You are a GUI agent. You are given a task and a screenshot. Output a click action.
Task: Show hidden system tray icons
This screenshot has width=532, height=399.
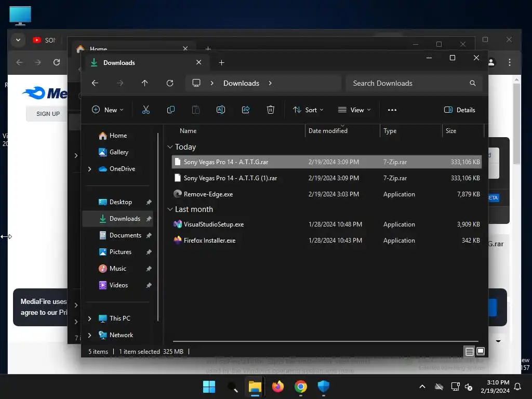click(422, 387)
